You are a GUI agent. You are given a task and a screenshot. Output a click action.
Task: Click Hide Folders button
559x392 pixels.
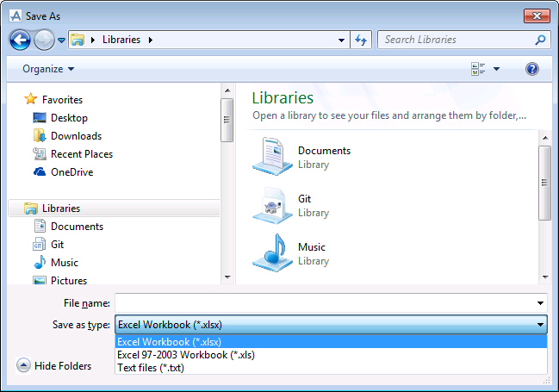click(x=54, y=366)
